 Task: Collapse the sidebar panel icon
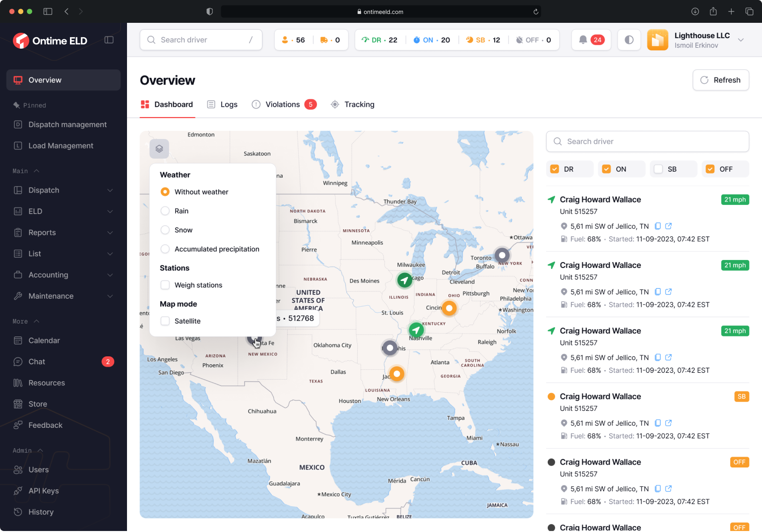pyautogui.click(x=109, y=40)
